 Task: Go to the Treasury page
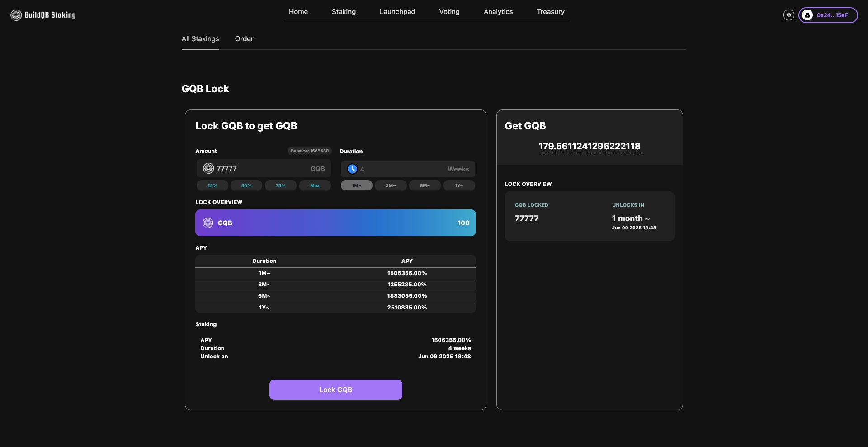coord(551,12)
